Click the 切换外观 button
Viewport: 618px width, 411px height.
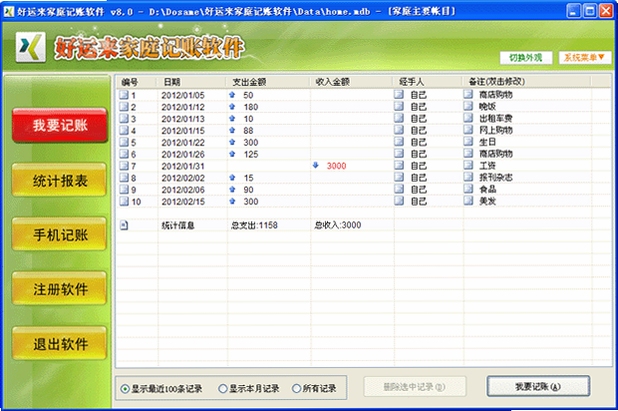pos(526,58)
